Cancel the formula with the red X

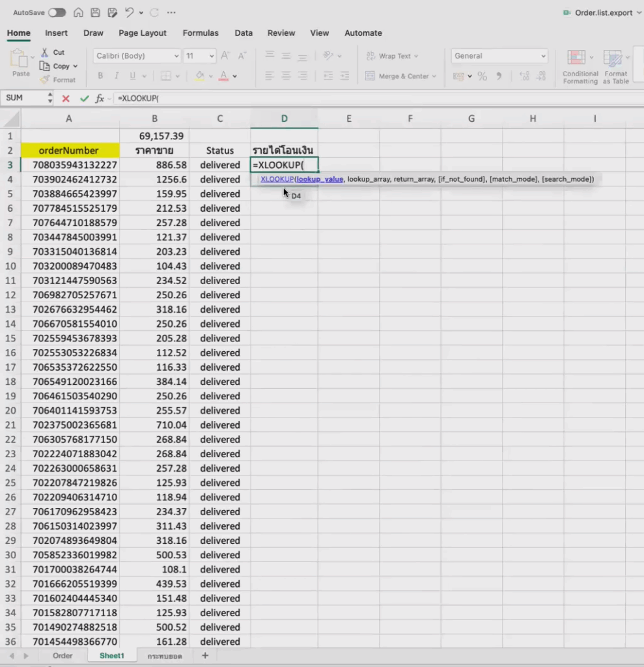click(66, 98)
